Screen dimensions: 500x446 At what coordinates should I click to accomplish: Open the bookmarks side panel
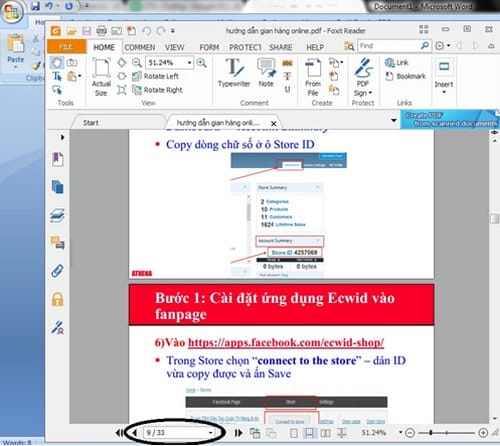(58, 159)
